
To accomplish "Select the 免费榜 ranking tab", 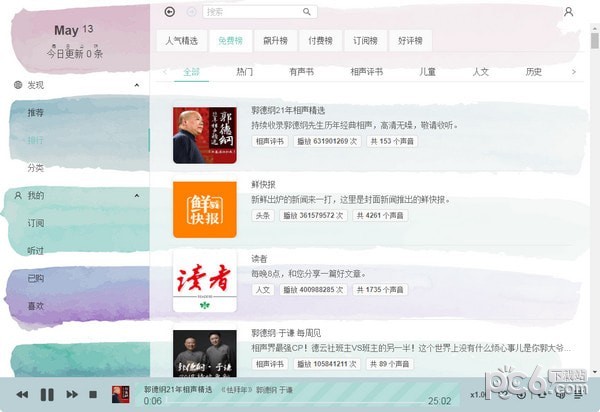I will [230, 41].
